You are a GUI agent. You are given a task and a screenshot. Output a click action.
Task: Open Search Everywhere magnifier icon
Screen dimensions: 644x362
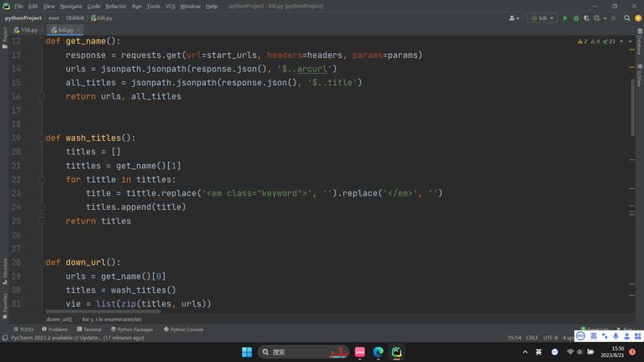627,18
